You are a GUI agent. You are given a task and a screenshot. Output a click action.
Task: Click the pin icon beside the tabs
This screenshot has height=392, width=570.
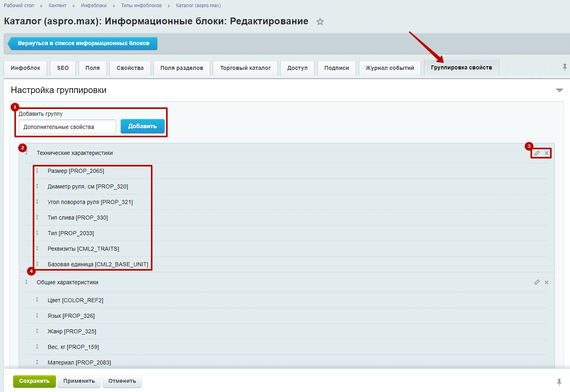(564, 67)
